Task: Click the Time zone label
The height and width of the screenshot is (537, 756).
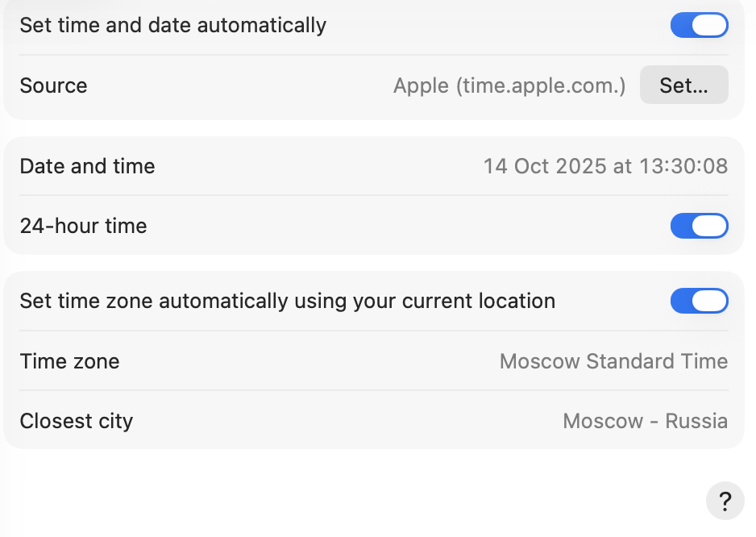Action: click(69, 361)
